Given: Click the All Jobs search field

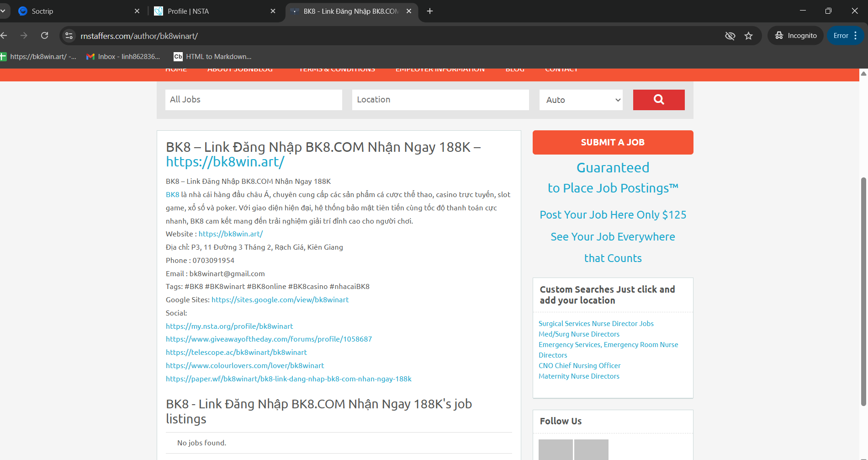Looking at the screenshot, I should click(254, 100).
